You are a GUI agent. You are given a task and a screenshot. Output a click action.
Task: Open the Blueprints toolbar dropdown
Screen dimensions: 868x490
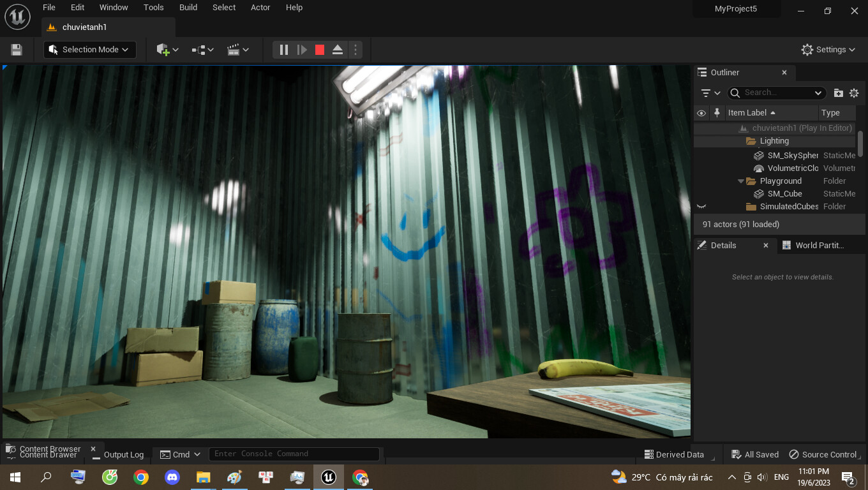click(202, 50)
